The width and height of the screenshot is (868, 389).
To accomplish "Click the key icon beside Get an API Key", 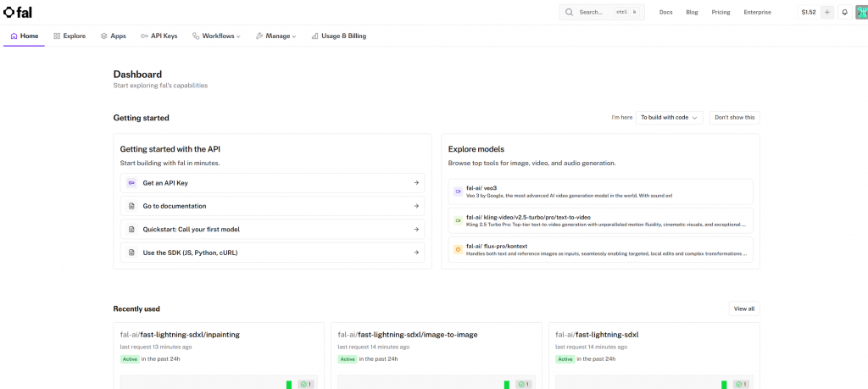I will pyautogui.click(x=131, y=183).
